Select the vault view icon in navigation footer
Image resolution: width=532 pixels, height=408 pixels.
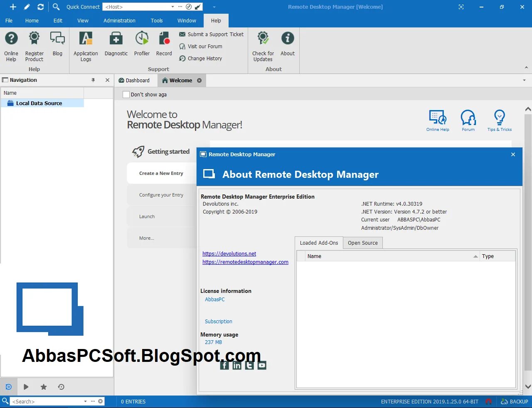(8, 387)
